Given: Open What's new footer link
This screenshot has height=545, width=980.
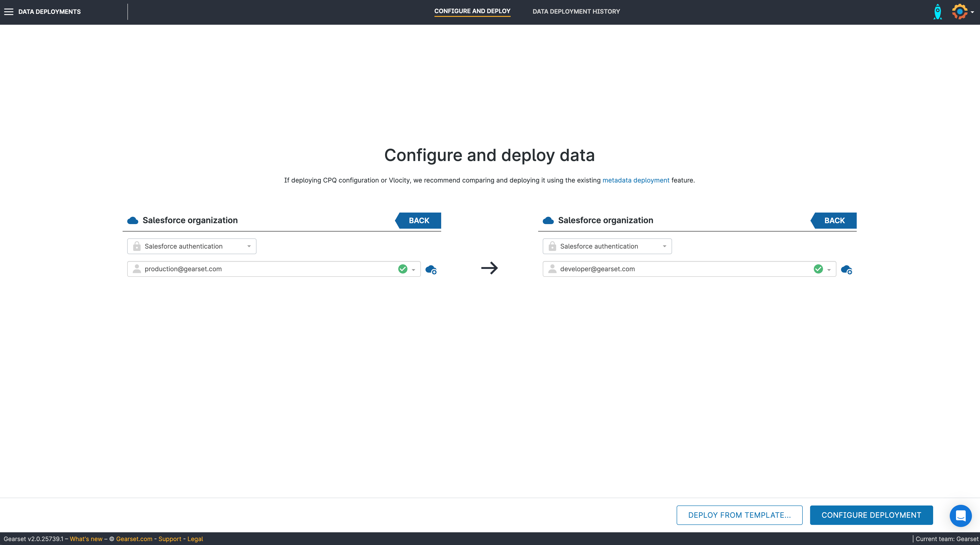Looking at the screenshot, I should click(86, 539).
